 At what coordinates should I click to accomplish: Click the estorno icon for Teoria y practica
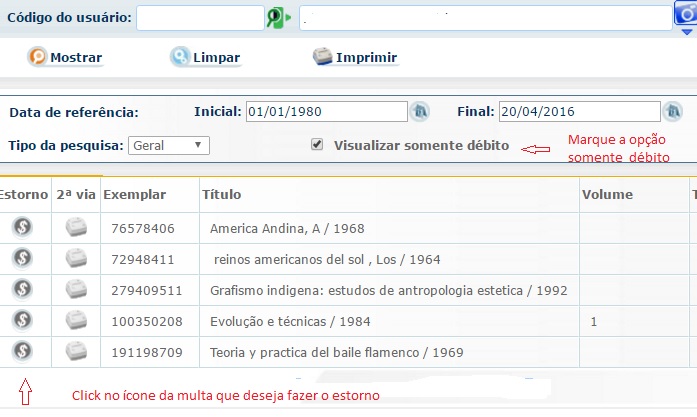click(x=24, y=352)
